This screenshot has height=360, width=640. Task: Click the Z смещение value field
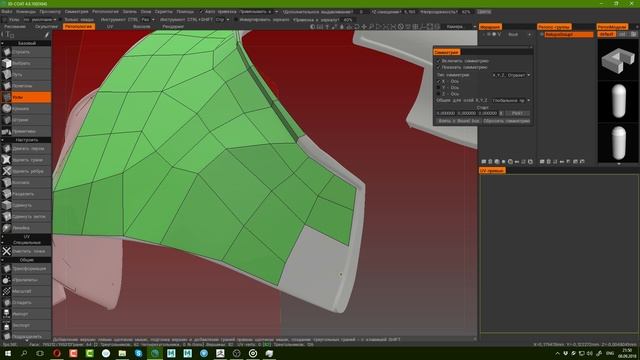[x=410, y=12]
